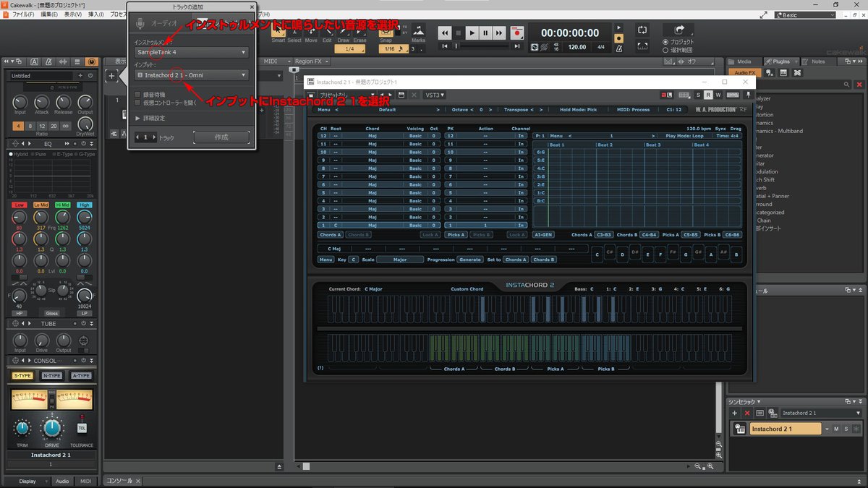
Task: Click the Instachord 2 1 synth icon
Action: tap(739, 429)
